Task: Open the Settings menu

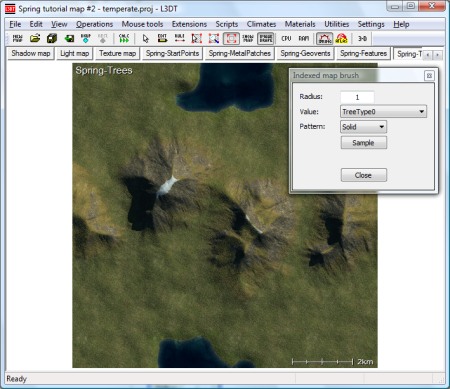Action: 371,24
